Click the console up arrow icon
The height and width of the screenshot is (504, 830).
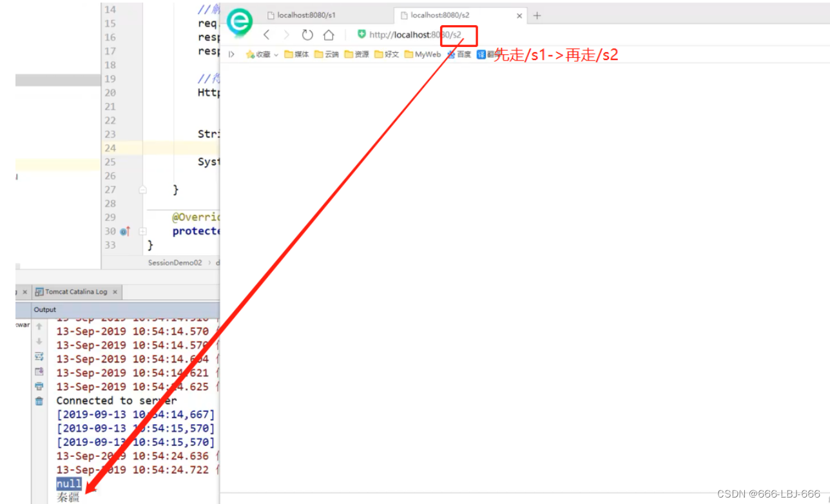pyautogui.click(x=39, y=327)
